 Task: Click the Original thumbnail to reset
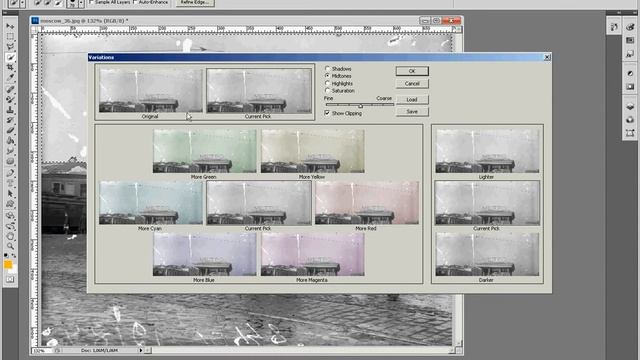tap(151, 90)
